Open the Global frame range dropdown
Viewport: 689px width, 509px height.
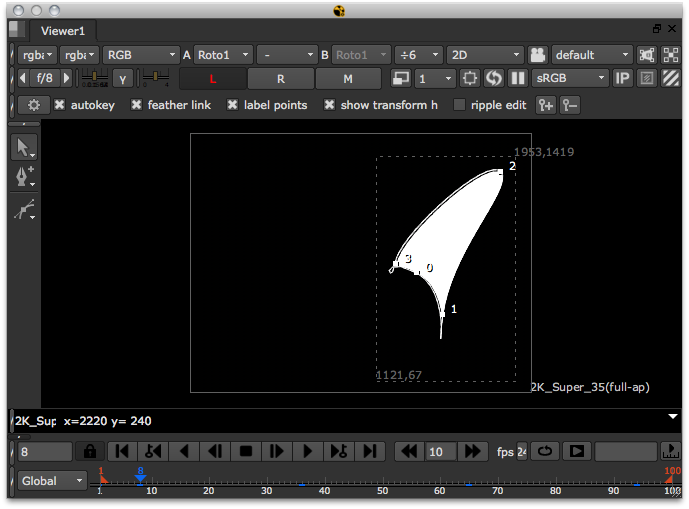(53, 481)
